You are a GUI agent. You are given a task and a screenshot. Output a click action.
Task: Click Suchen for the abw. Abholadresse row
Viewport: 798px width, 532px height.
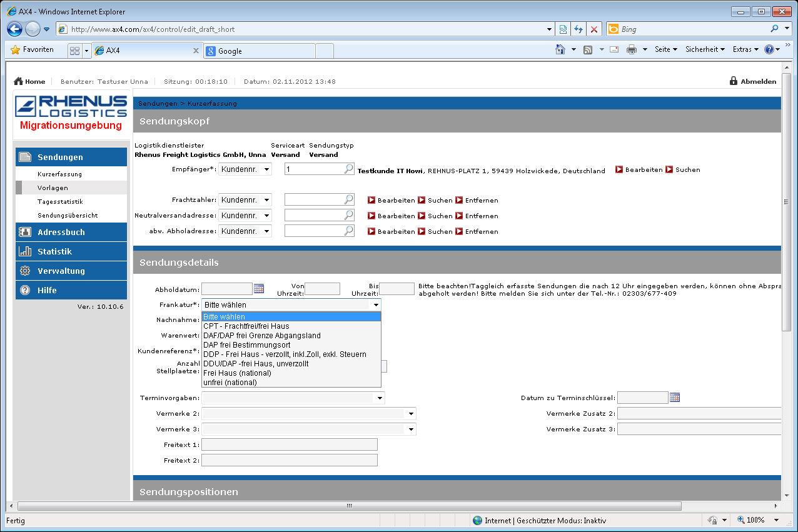435,232
